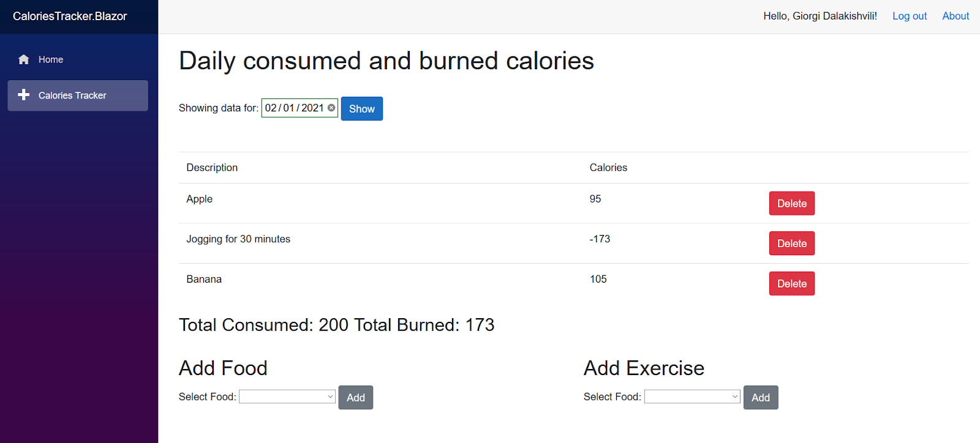The image size is (980, 443).
Task: Clear the date with the x icon
Action: coord(331,108)
